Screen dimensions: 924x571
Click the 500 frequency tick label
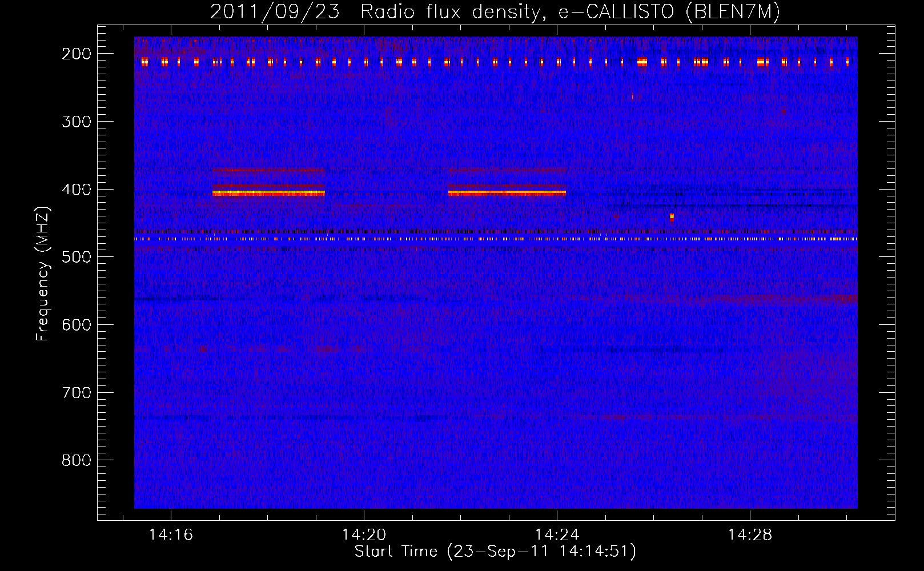pos(77,257)
